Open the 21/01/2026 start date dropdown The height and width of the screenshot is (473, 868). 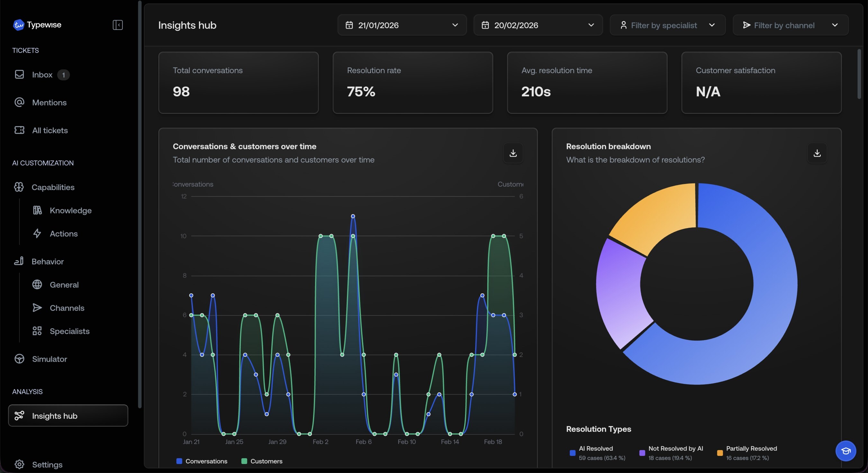click(402, 25)
